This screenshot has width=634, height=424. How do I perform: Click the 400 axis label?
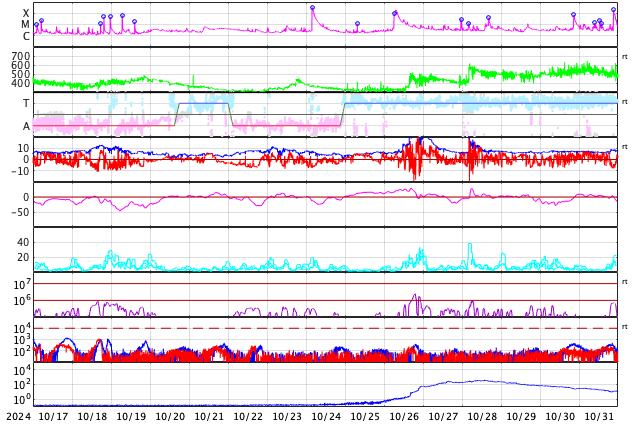tap(21, 83)
